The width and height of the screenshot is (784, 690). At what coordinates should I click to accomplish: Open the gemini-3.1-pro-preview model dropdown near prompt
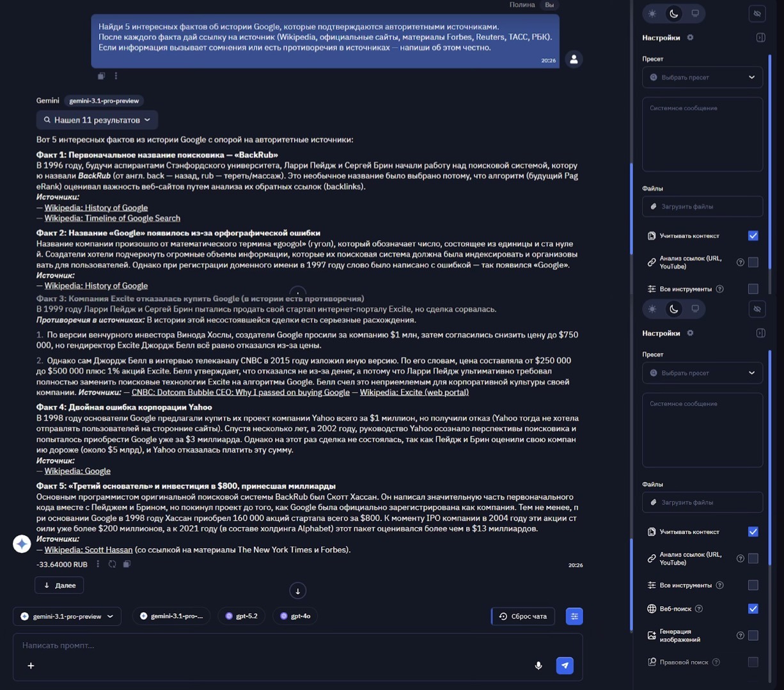(x=67, y=616)
